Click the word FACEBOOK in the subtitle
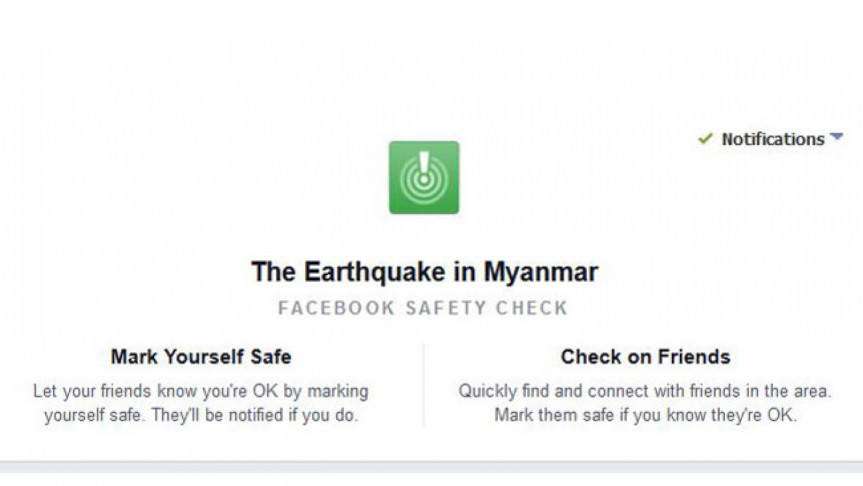This screenshot has width=863, height=486. click(x=336, y=308)
